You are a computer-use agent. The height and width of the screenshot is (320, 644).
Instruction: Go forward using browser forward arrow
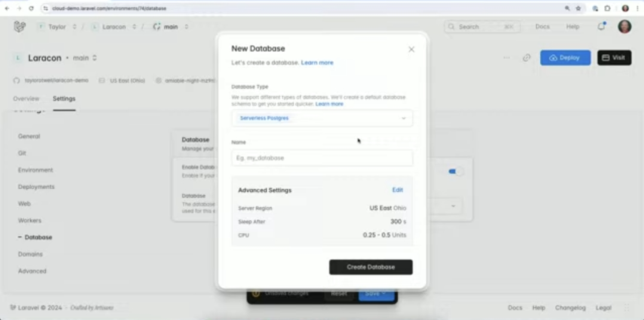click(19, 8)
